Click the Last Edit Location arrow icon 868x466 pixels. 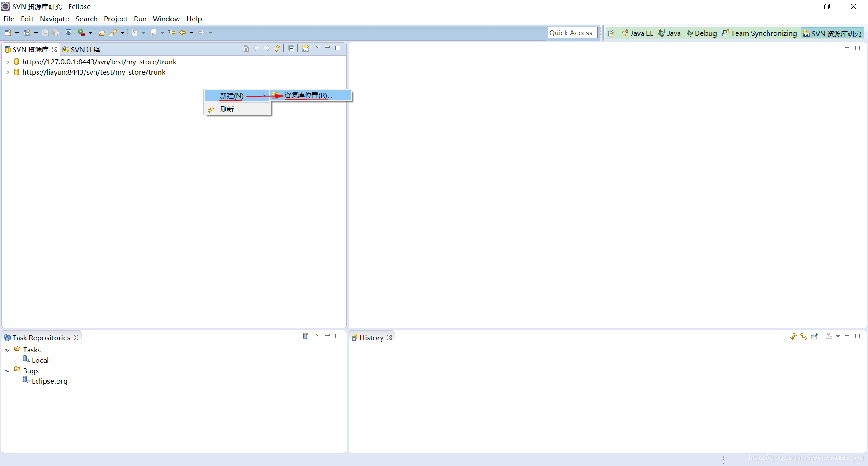pyautogui.click(x=172, y=33)
